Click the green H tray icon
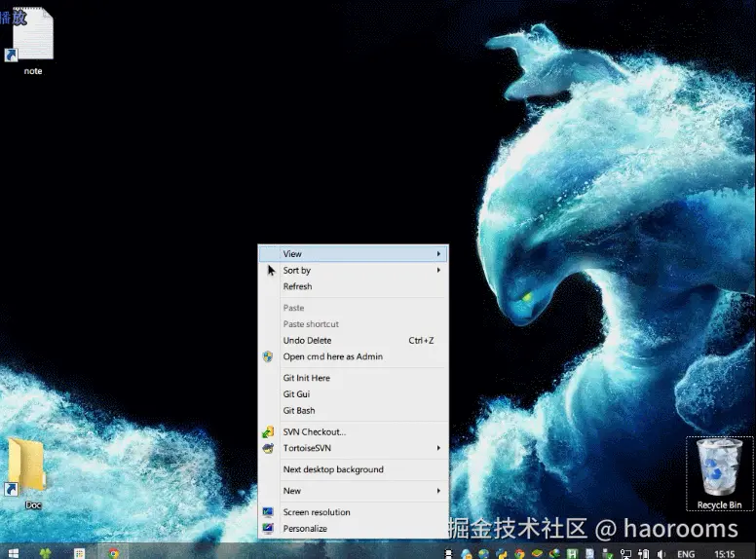This screenshot has height=559, width=756. pos(572,554)
